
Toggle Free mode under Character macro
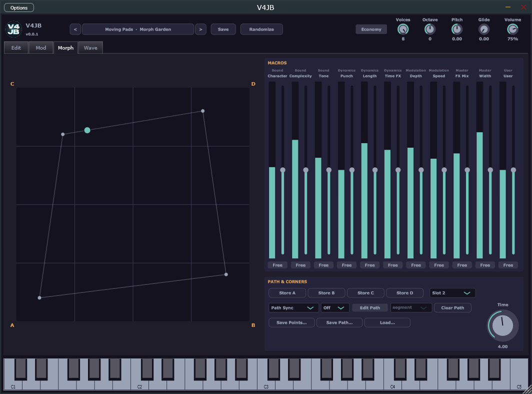[x=277, y=265]
